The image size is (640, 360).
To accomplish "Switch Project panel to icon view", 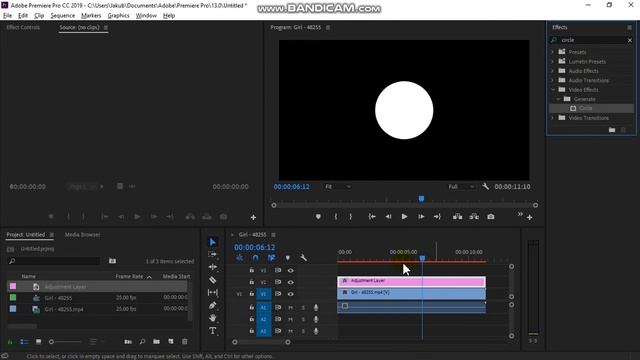I will click(x=38, y=342).
